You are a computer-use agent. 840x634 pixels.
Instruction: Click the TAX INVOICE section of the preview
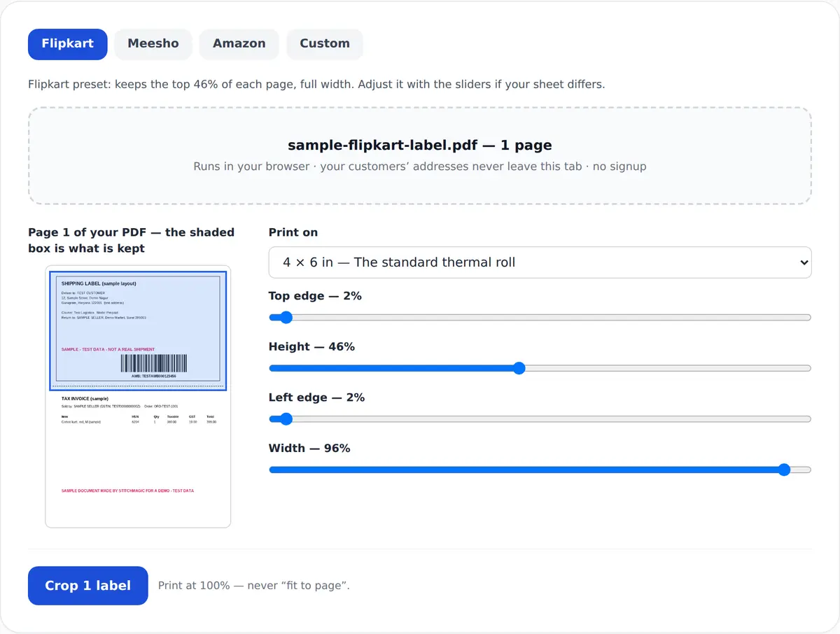click(x=139, y=411)
